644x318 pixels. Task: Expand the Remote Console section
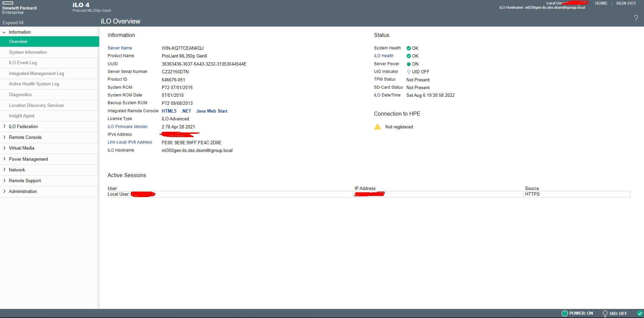click(x=4, y=137)
